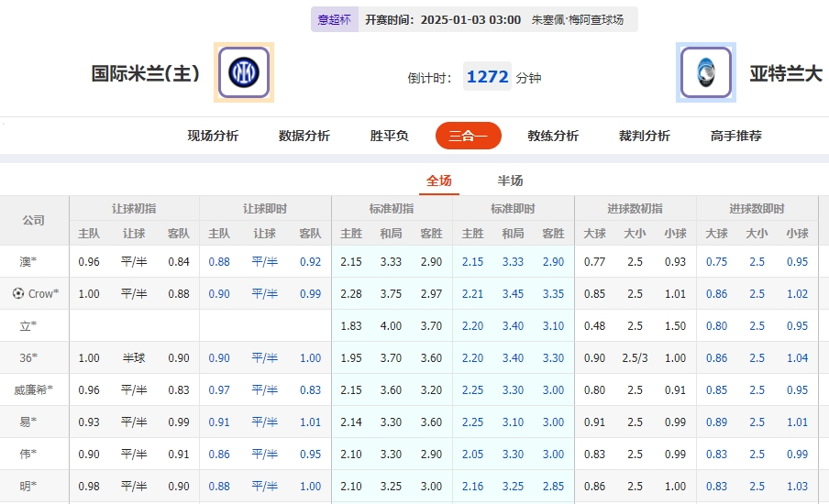Open the 裁判分析 tab
The height and width of the screenshot is (504, 829).
(645, 136)
